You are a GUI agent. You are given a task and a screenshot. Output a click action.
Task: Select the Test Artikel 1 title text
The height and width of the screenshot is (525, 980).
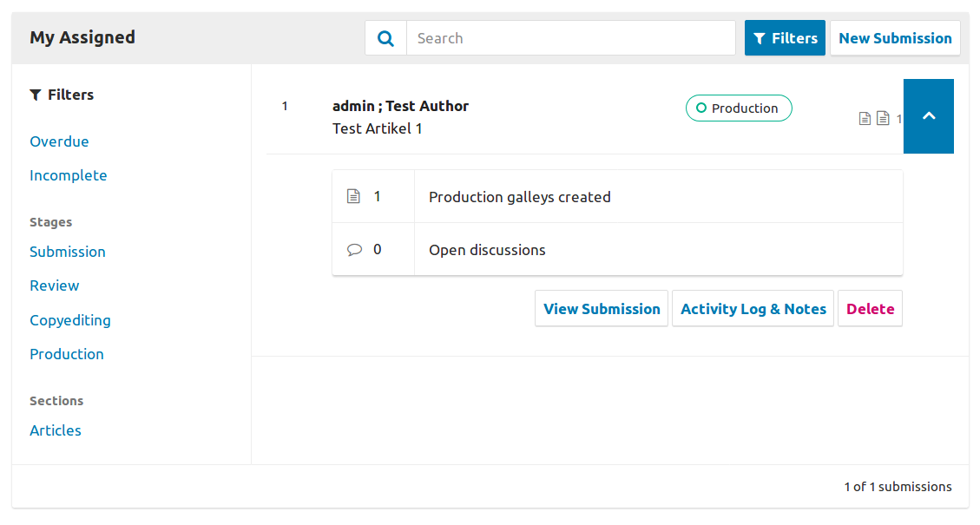pos(378,128)
